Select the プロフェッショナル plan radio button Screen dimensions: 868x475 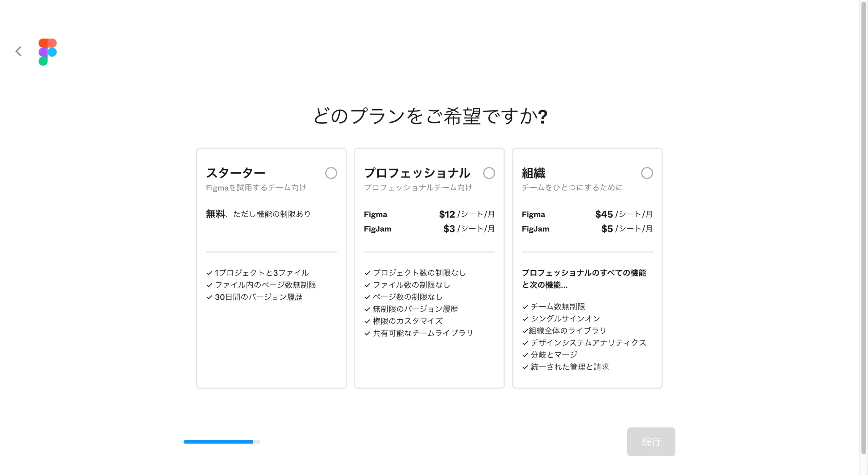coord(489,173)
